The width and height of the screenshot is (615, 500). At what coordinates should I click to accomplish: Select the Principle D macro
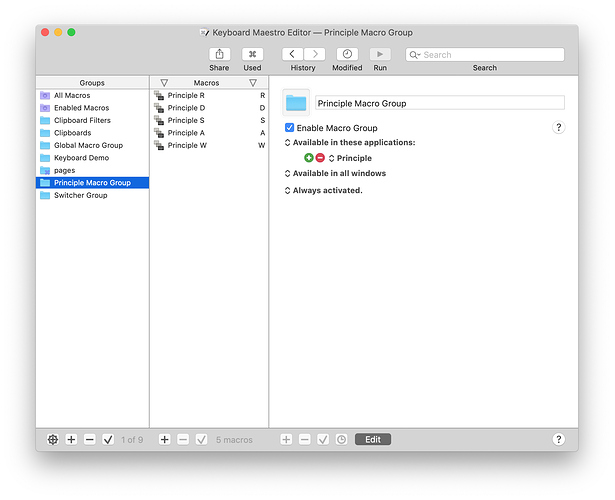[x=209, y=108]
